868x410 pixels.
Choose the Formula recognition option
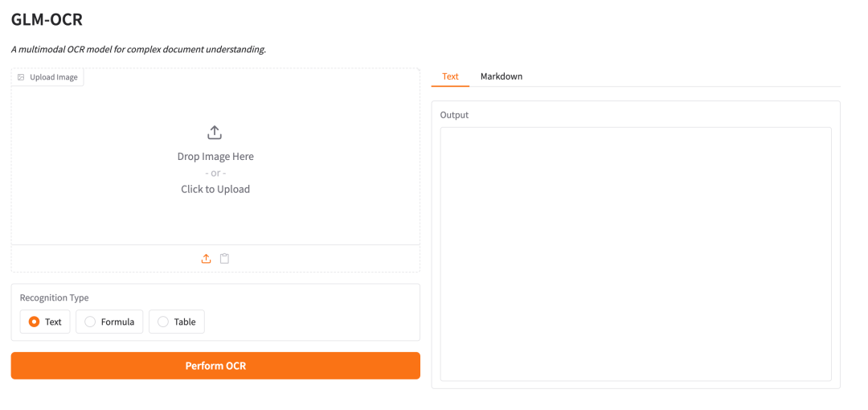click(x=91, y=322)
